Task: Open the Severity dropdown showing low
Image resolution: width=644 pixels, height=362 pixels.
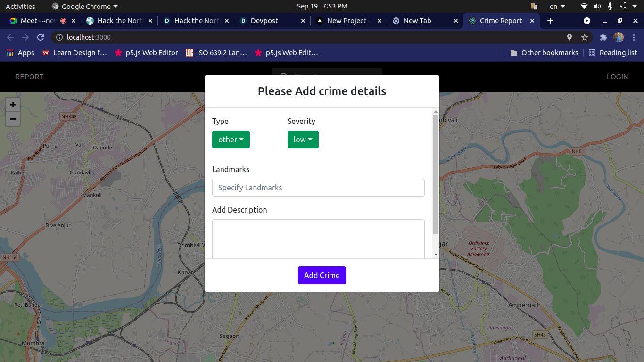Action: pyautogui.click(x=303, y=140)
